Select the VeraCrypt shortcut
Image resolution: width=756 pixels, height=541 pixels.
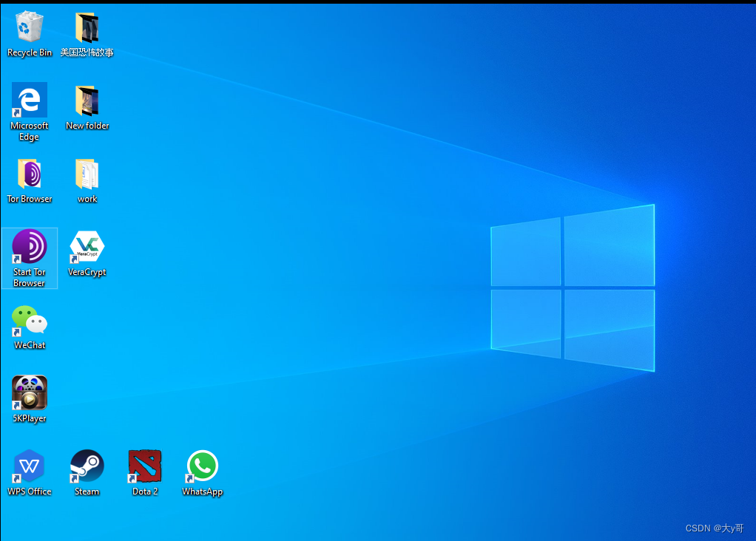pos(87,247)
